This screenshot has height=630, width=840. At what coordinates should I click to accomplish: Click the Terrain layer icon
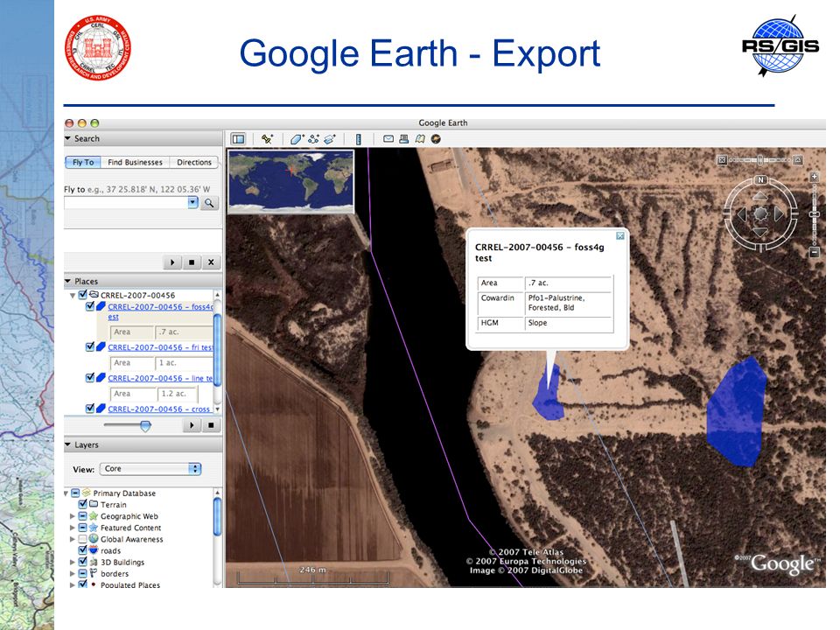coord(94,504)
